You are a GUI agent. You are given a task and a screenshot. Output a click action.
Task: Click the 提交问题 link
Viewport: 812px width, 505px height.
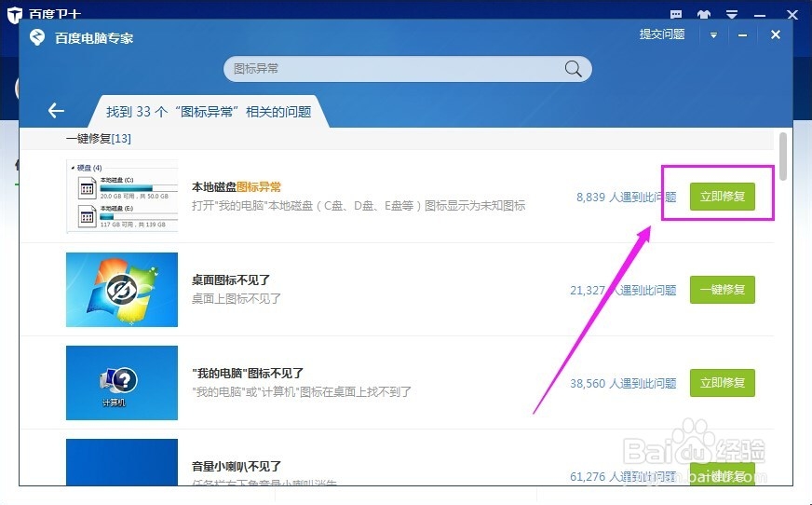tap(662, 34)
